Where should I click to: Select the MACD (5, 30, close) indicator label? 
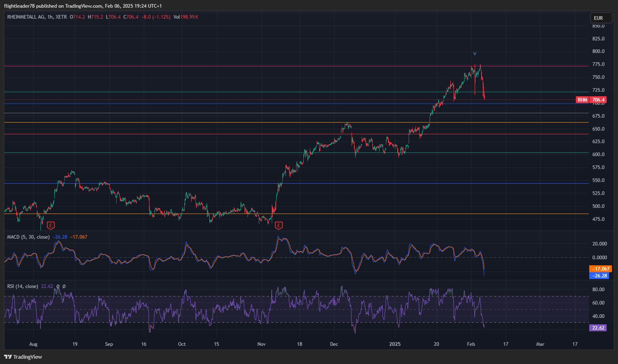pos(28,237)
